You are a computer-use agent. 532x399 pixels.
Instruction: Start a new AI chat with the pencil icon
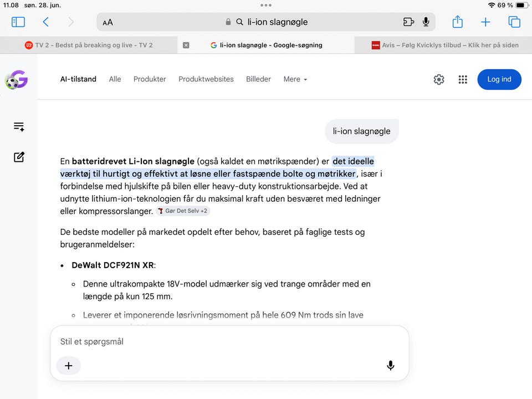point(19,157)
